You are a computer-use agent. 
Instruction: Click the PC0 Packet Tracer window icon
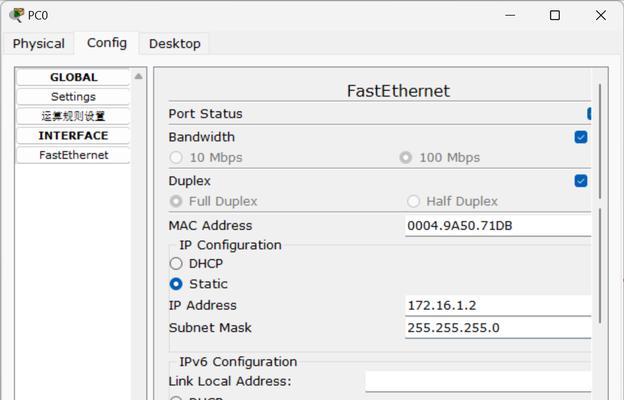(x=16, y=15)
